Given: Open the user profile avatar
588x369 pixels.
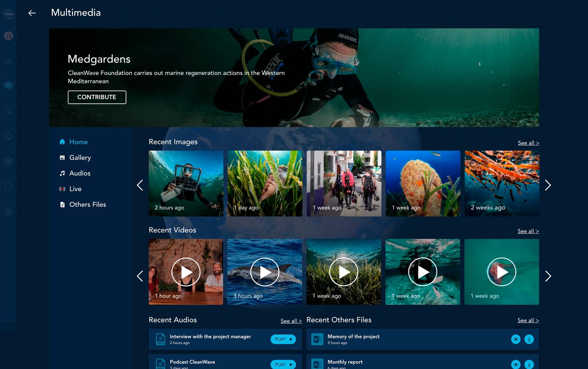Looking at the screenshot, I should tap(8, 36).
